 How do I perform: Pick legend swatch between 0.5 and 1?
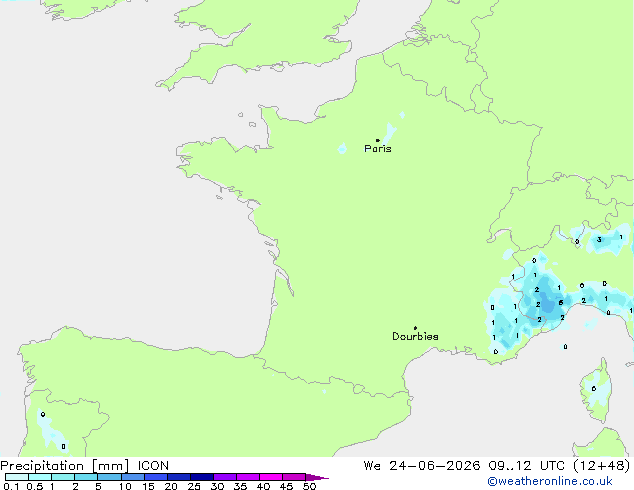coord(40,477)
